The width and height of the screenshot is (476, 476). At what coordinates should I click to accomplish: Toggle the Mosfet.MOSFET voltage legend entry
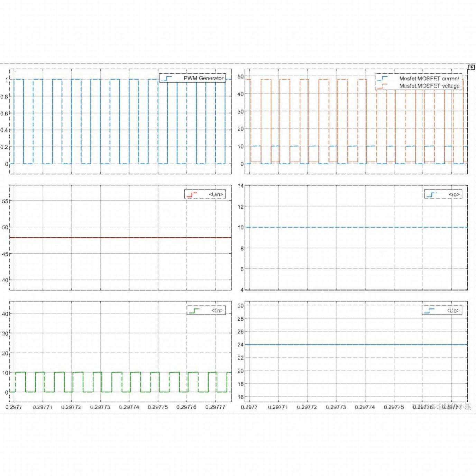click(x=419, y=86)
